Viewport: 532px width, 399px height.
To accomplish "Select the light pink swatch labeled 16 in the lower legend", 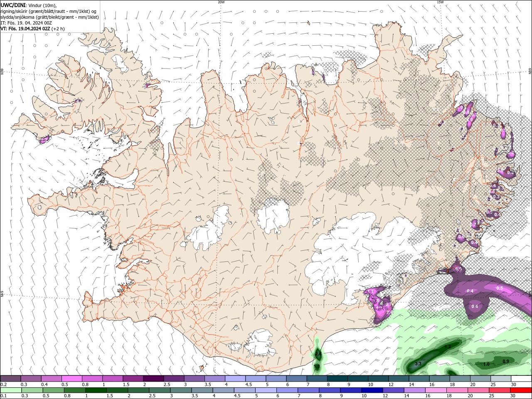I will [436, 390].
